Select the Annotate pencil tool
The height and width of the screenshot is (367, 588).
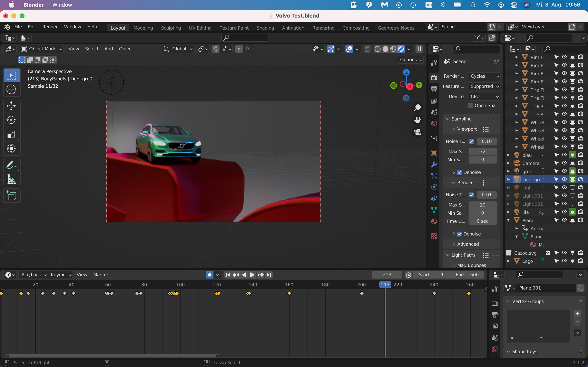11,165
